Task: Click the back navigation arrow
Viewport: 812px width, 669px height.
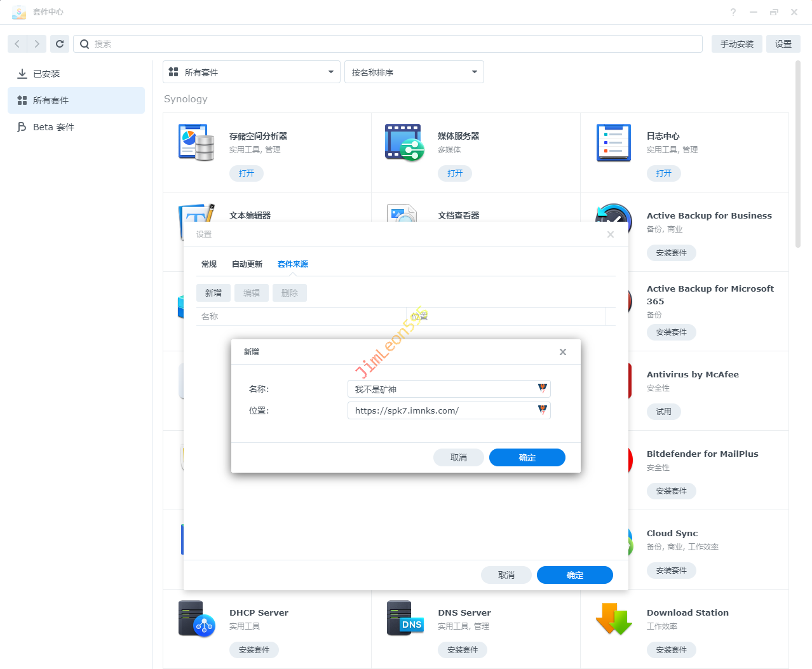Action: point(17,44)
